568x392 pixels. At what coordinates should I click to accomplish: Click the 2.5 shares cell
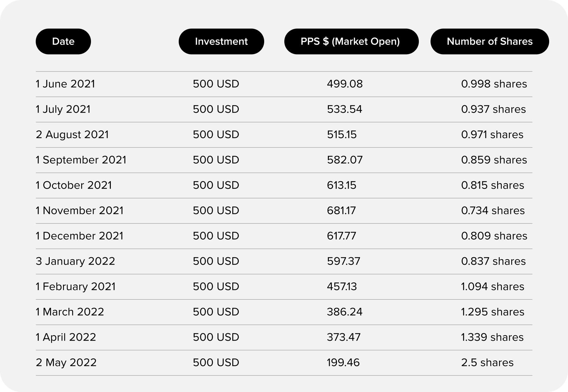(x=487, y=362)
